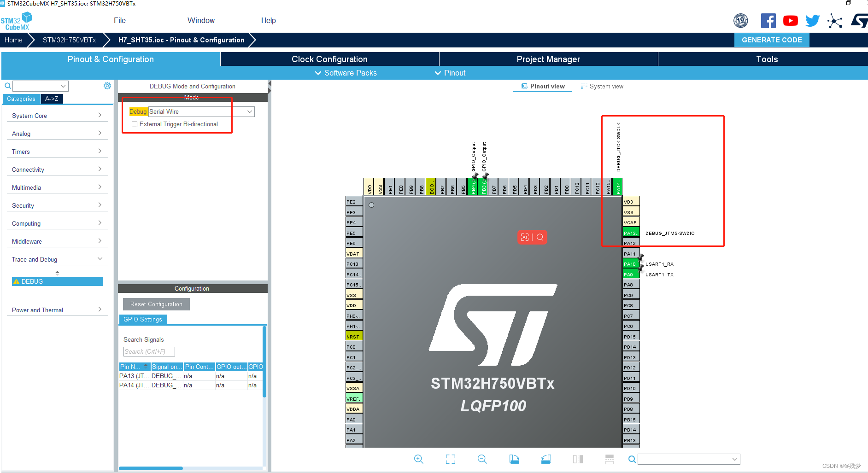Toggle the vertical split view icon
The width and height of the screenshot is (868, 473).
click(x=578, y=459)
